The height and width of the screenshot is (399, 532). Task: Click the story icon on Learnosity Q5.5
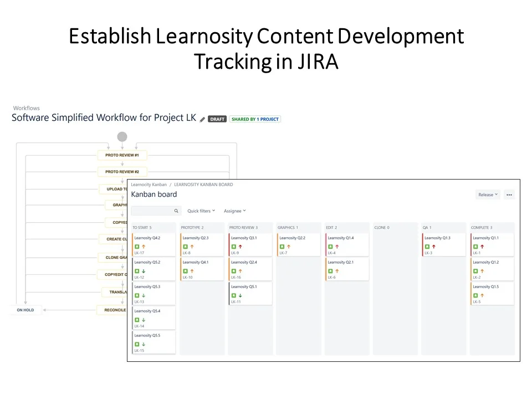pyautogui.click(x=137, y=344)
